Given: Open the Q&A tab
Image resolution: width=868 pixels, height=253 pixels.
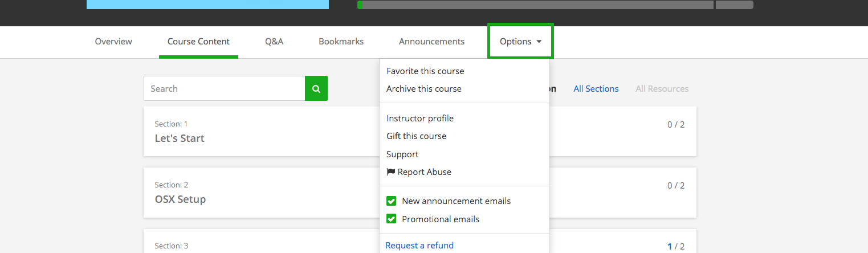Looking at the screenshot, I should [274, 41].
